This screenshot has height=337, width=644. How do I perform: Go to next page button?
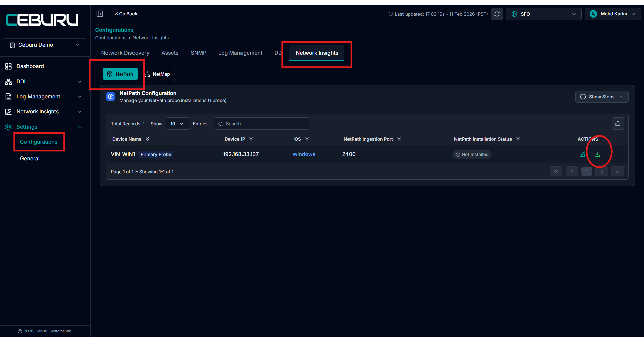[x=602, y=172]
